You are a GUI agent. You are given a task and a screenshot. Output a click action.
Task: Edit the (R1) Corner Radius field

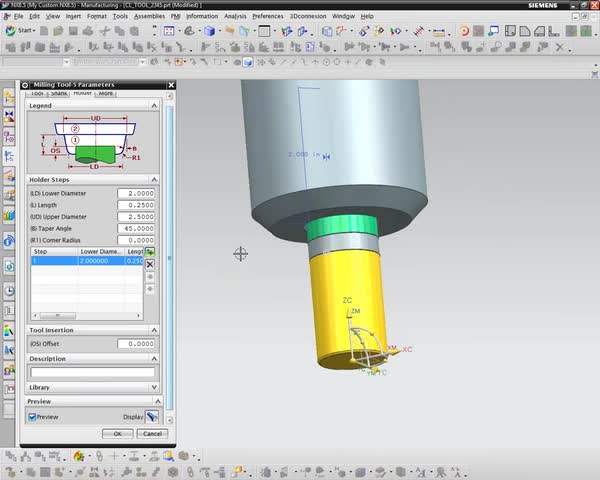click(136, 240)
